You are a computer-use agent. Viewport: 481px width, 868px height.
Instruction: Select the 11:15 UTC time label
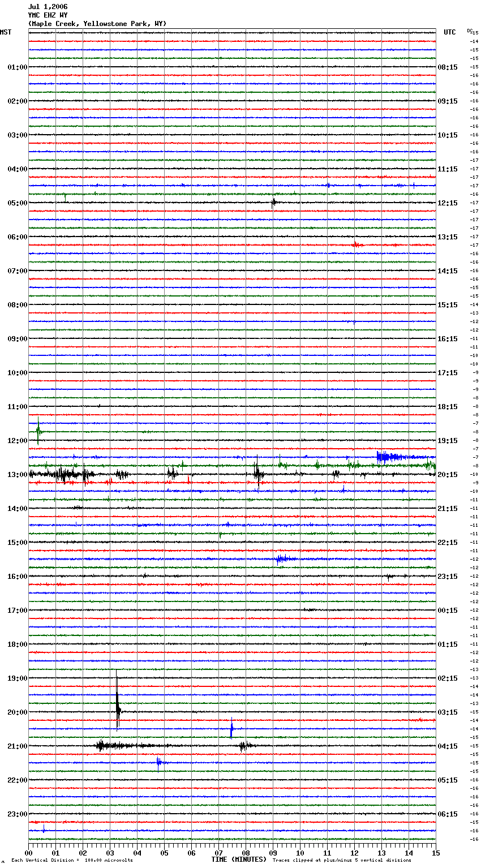coord(448,169)
